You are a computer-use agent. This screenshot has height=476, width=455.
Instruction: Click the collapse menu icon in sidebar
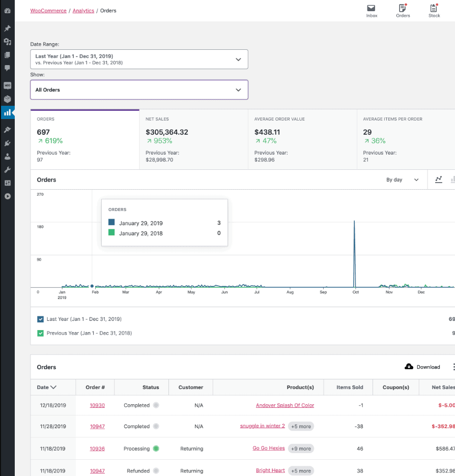click(7, 196)
